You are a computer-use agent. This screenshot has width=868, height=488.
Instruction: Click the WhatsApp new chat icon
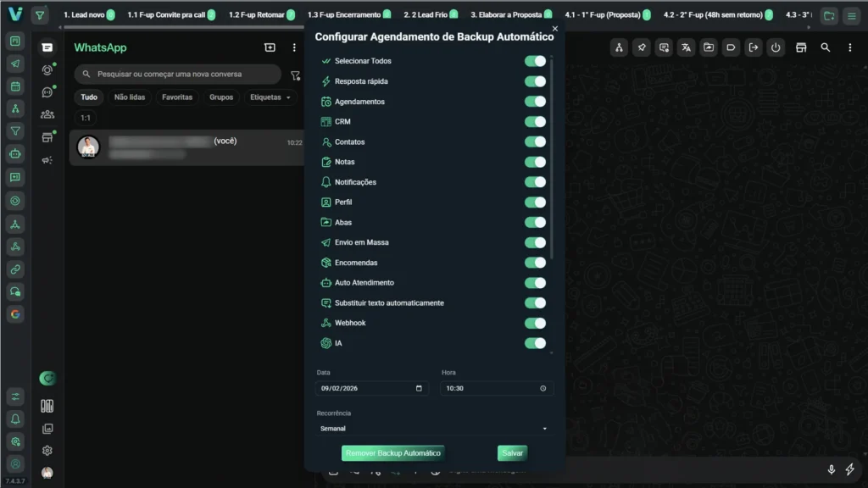click(x=270, y=48)
